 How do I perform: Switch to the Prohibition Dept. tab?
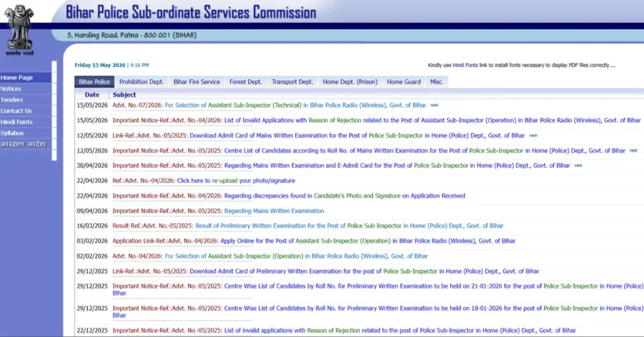pos(142,82)
